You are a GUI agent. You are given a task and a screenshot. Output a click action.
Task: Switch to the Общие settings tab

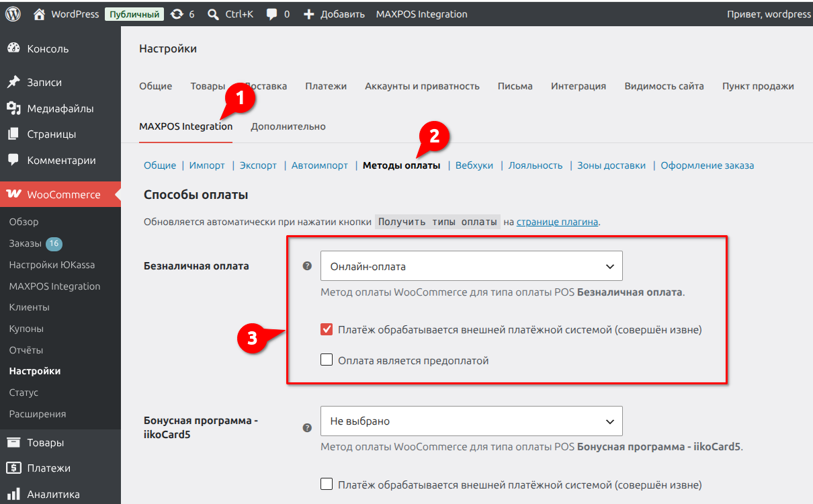pyautogui.click(x=155, y=86)
